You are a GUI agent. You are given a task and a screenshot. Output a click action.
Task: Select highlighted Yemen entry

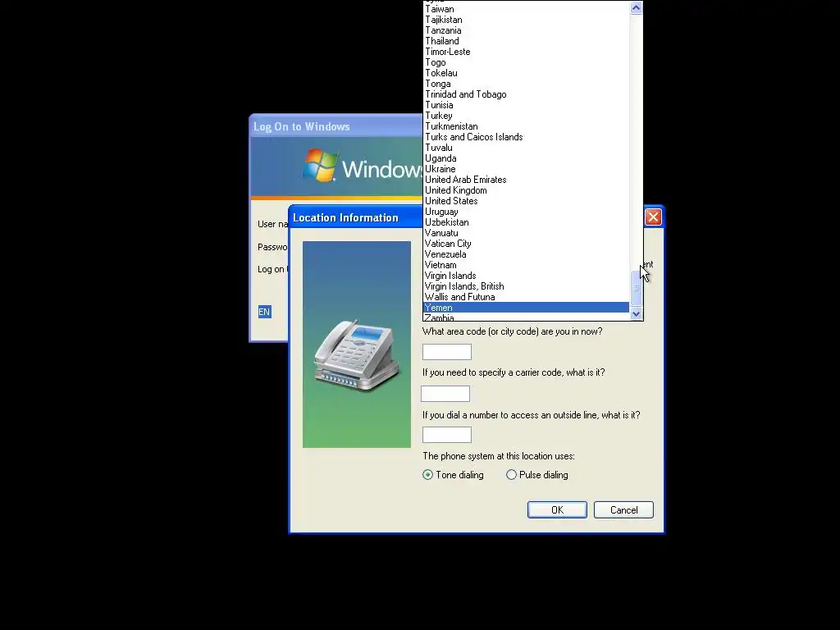pyautogui.click(x=526, y=308)
